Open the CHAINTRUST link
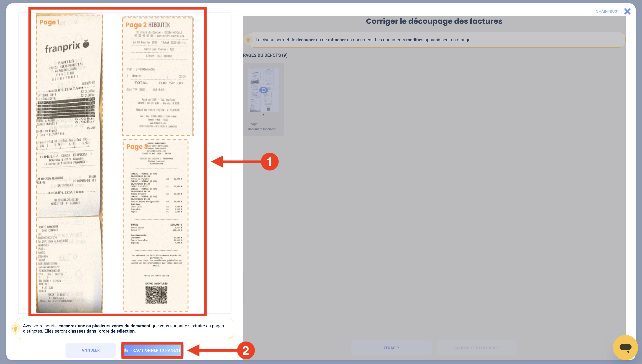 [x=607, y=11]
